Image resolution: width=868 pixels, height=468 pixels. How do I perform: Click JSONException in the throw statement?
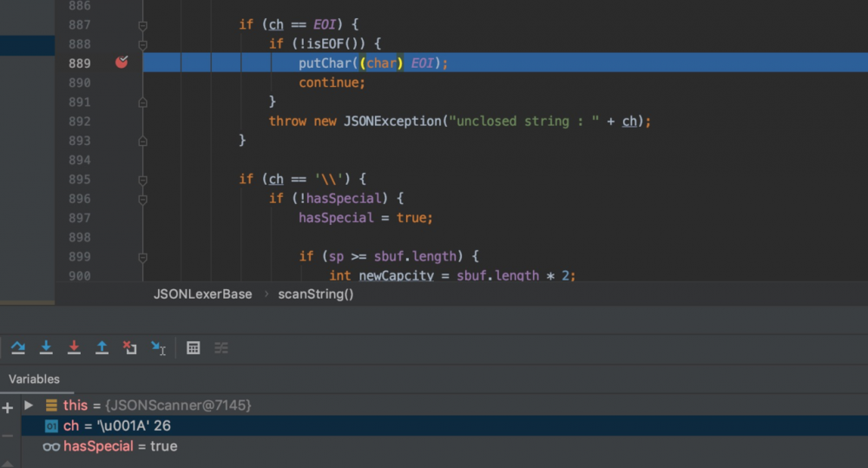pyautogui.click(x=392, y=122)
